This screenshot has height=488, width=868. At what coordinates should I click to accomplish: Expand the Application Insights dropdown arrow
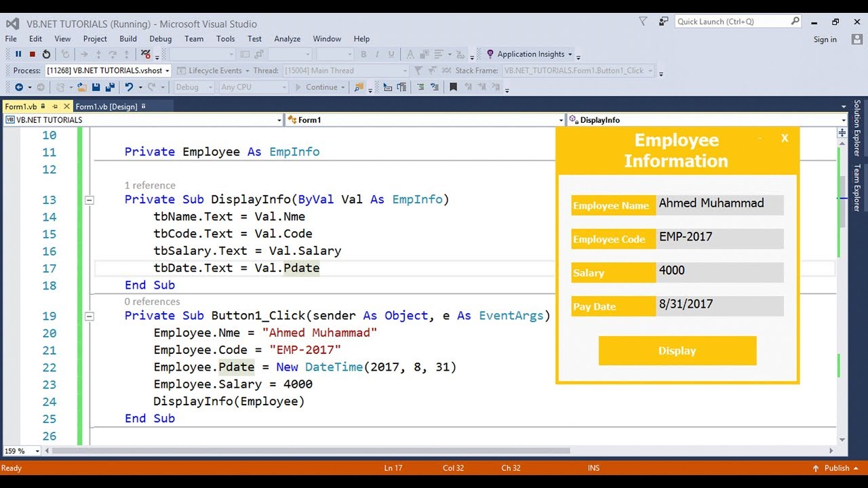[x=570, y=55]
